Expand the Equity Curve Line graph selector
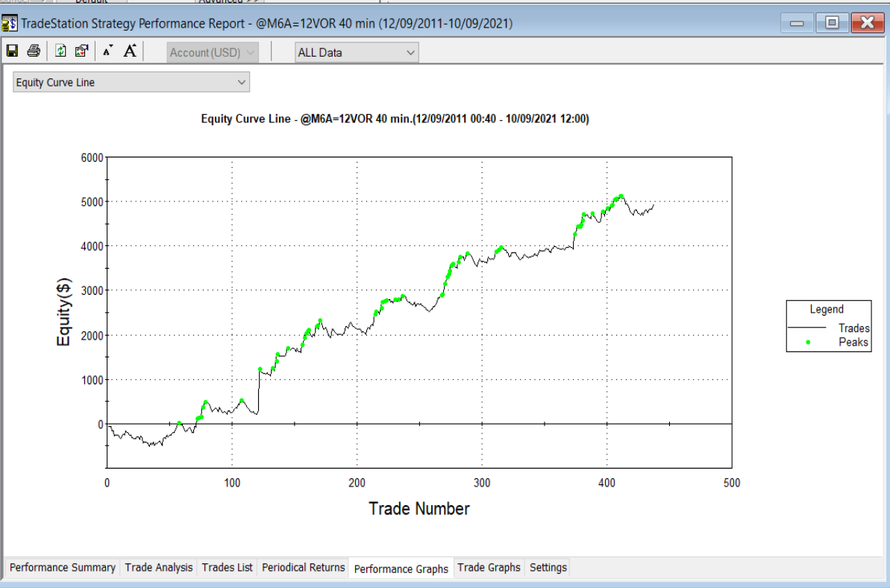Viewport: 890px width, 588px height. tap(131, 82)
